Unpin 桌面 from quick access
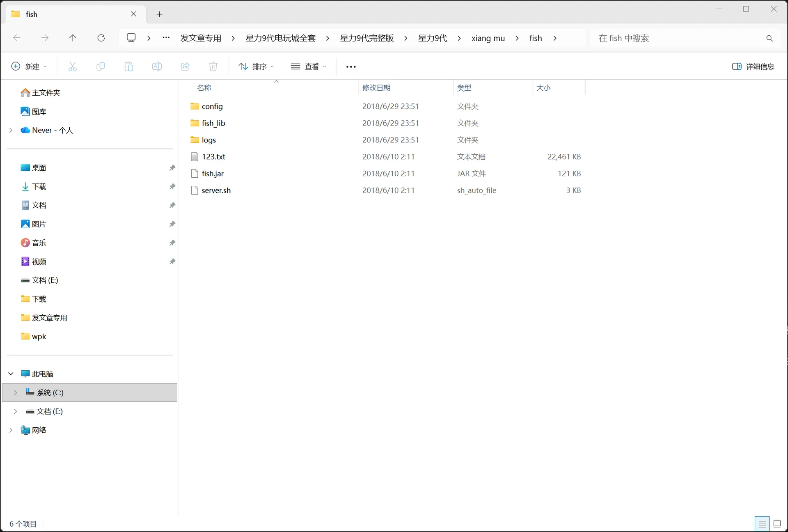The width and height of the screenshot is (788, 532). [172, 168]
